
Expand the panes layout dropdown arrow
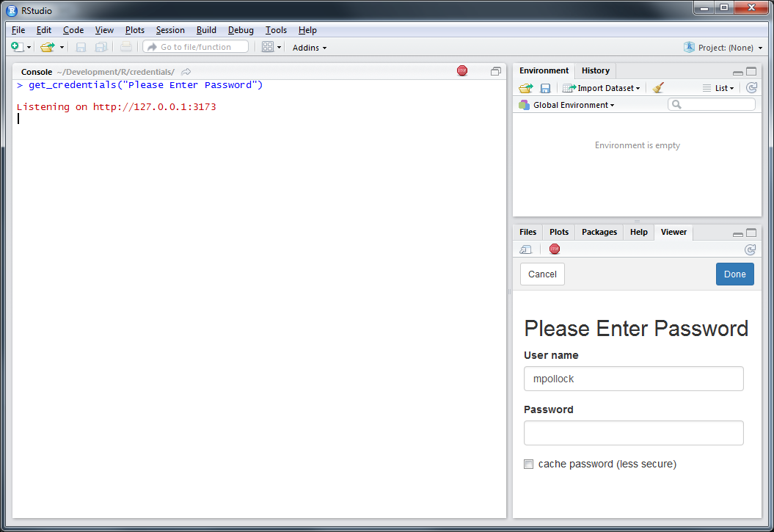click(x=279, y=48)
